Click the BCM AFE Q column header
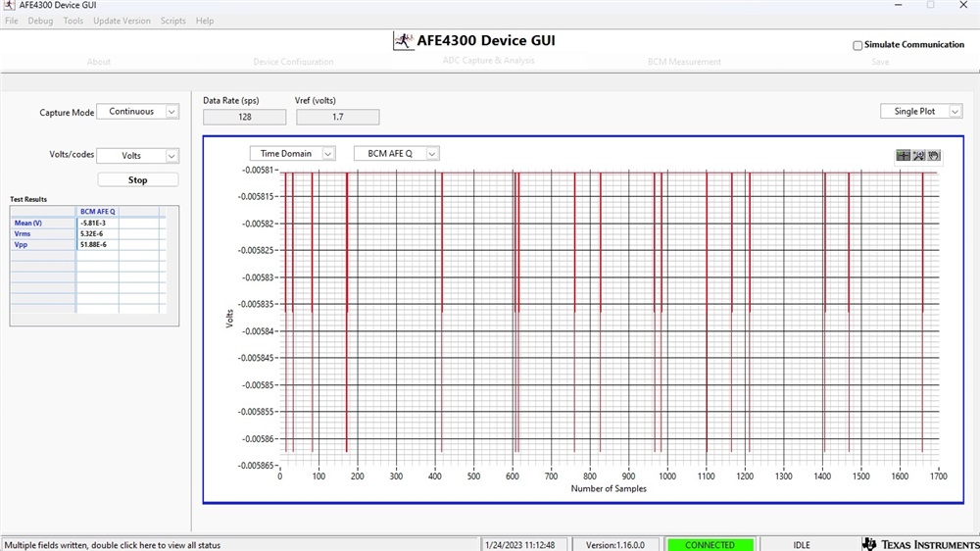The image size is (980, 551). (x=97, y=212)
